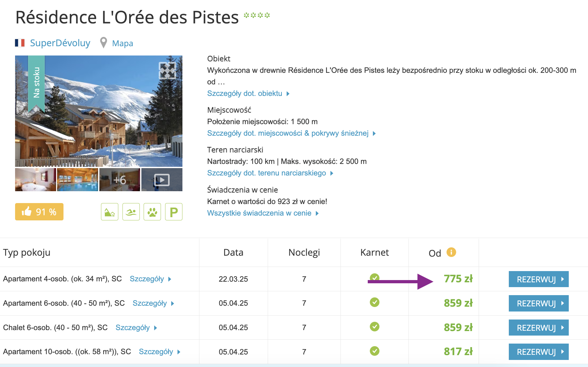Click the Karnet column header
Viewport: 588px width, 367px height.
pos(374,252)
